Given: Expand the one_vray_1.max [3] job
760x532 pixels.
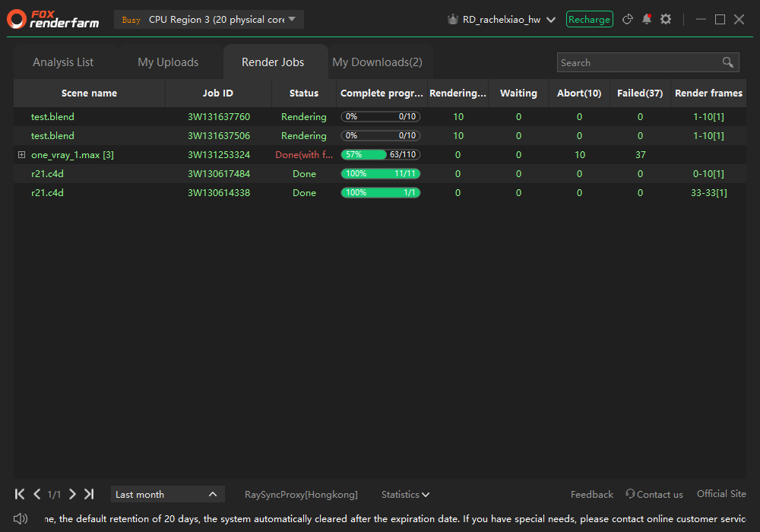Looking at the screenshot, I should [21, 154].
